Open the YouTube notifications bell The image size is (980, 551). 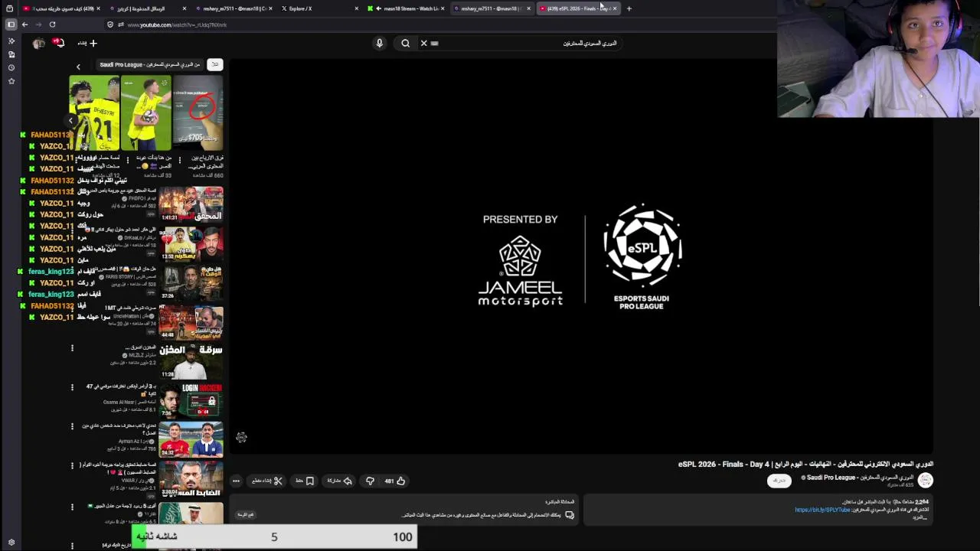59,43
